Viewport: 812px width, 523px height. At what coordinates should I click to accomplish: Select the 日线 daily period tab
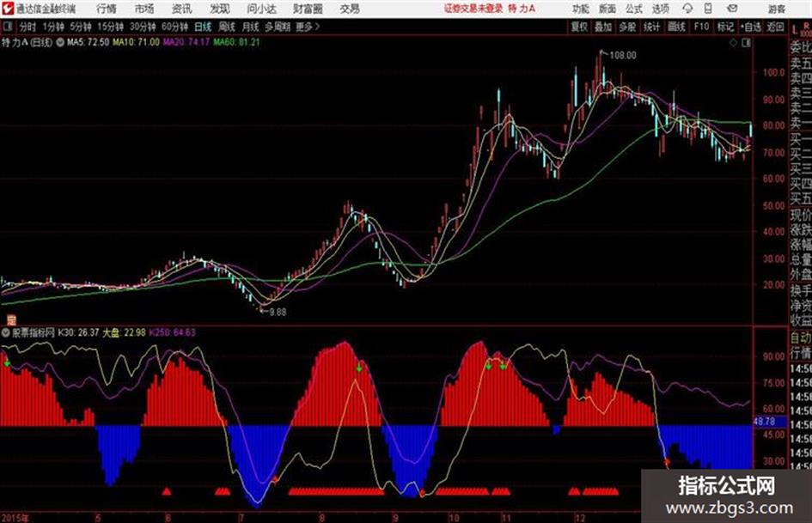(x=203, y=27)
